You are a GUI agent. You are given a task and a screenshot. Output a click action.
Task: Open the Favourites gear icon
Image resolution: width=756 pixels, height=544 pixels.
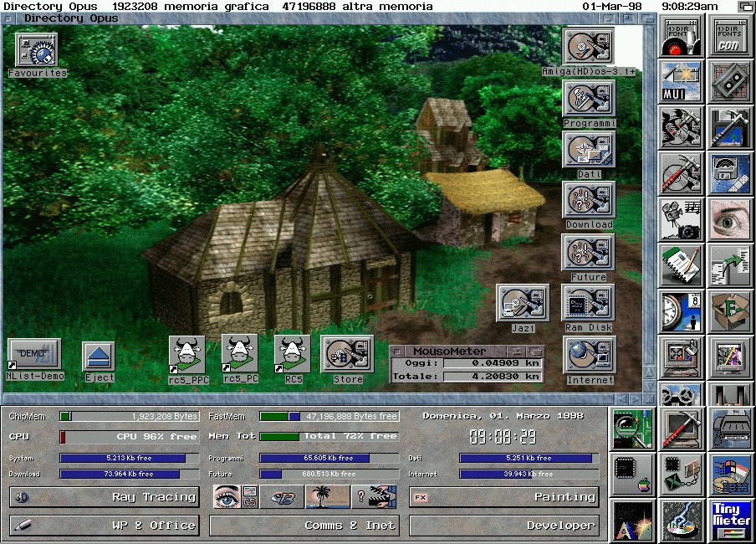[37, 52]
